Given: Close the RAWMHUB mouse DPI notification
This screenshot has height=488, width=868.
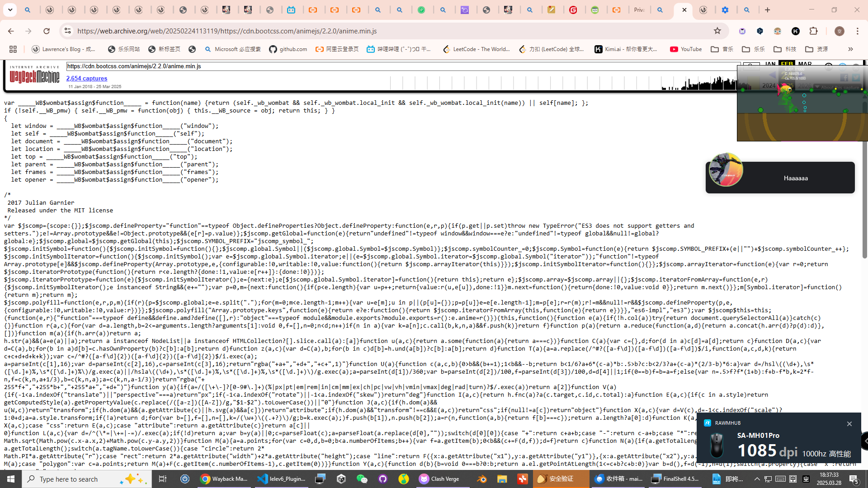Looking at the screenshot, I should tap(849, 423).
